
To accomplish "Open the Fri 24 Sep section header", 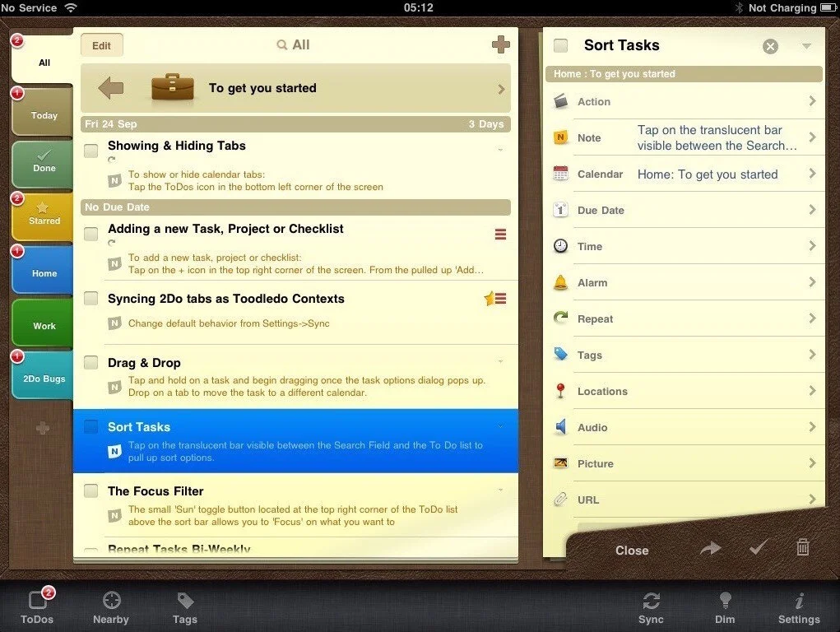I will tap(295, 123).
